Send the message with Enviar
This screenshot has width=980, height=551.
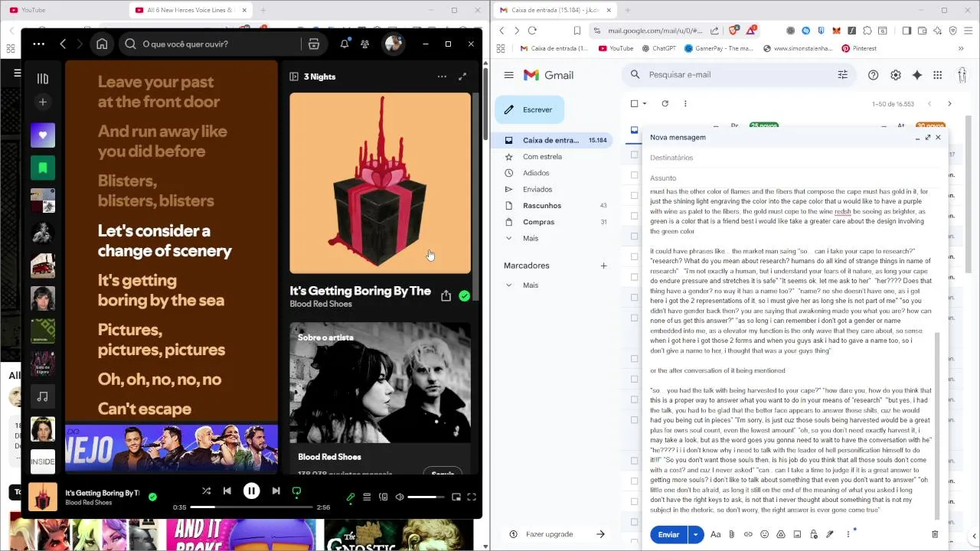668,534
